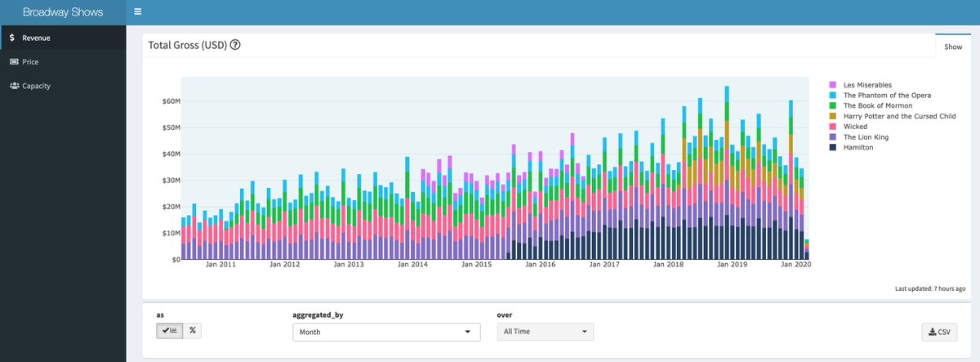980x362 pixels.
Task: Click the Jan 2018 axis label
Action: 669,265
